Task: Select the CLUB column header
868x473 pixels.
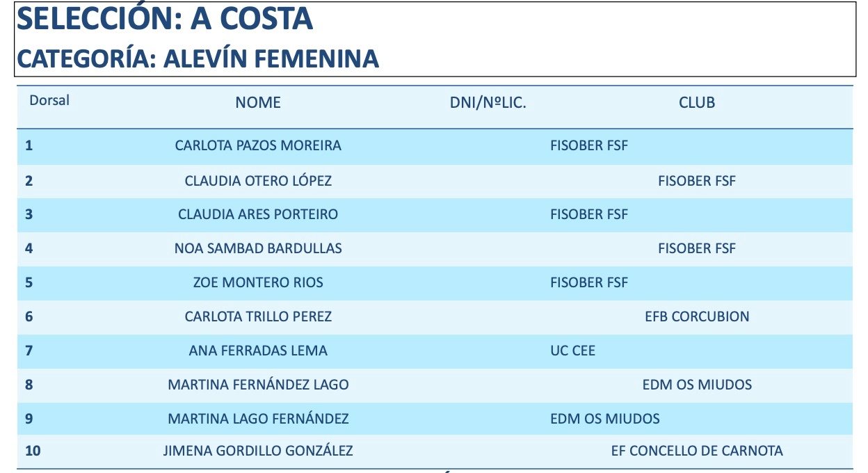Action: pyautogui.click(x=697, y=102)
